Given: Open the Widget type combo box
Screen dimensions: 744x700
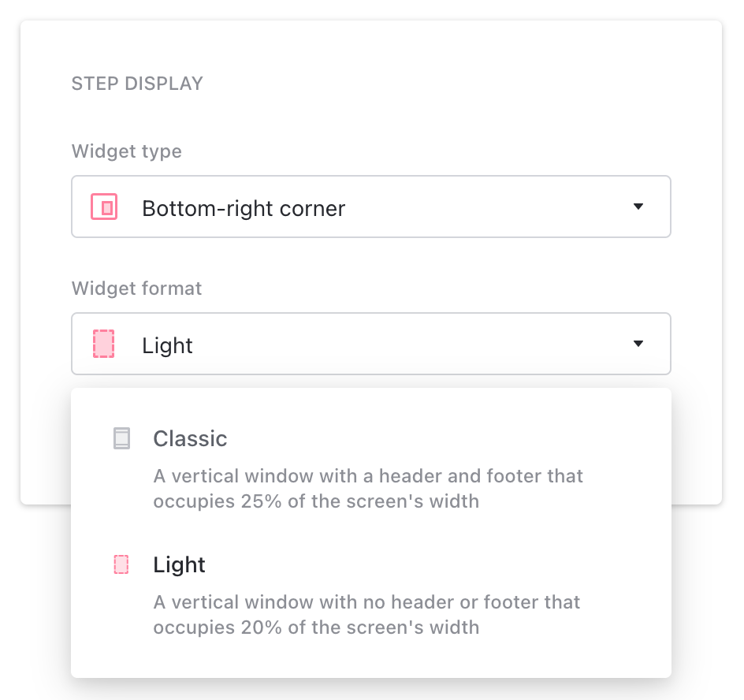Looking at the screenshot, I should coord(370,207).
